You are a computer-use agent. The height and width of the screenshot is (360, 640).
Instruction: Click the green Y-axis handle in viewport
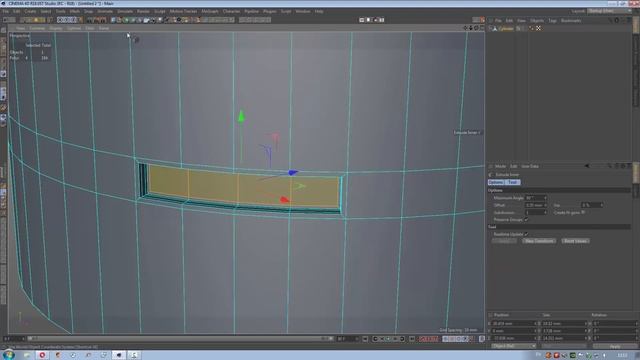click(241, 116)
